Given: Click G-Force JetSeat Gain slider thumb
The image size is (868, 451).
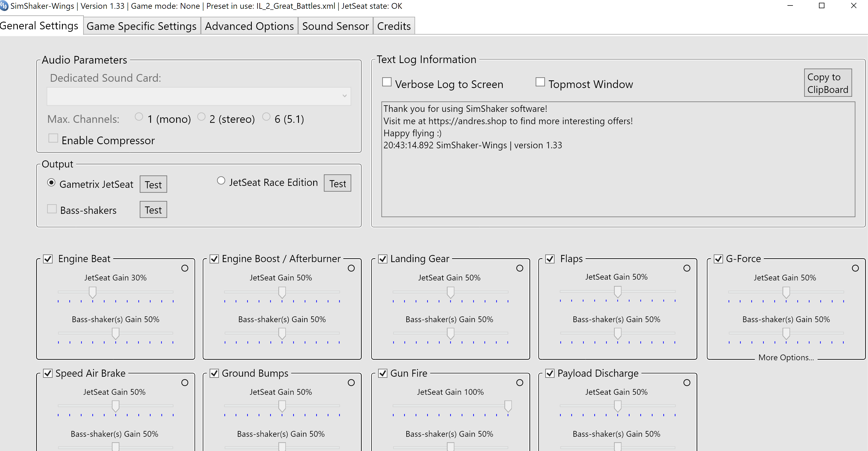Looking at the screenshot, I should (x=786, y=292).
